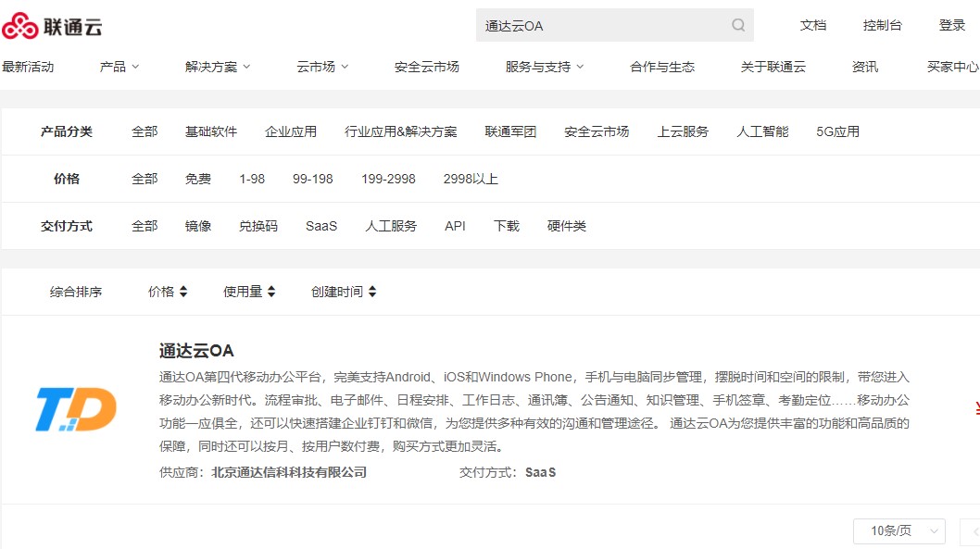Filter price by 199-2998 range
Viewport: 980px width, 549px height.
tap(388, 180)
